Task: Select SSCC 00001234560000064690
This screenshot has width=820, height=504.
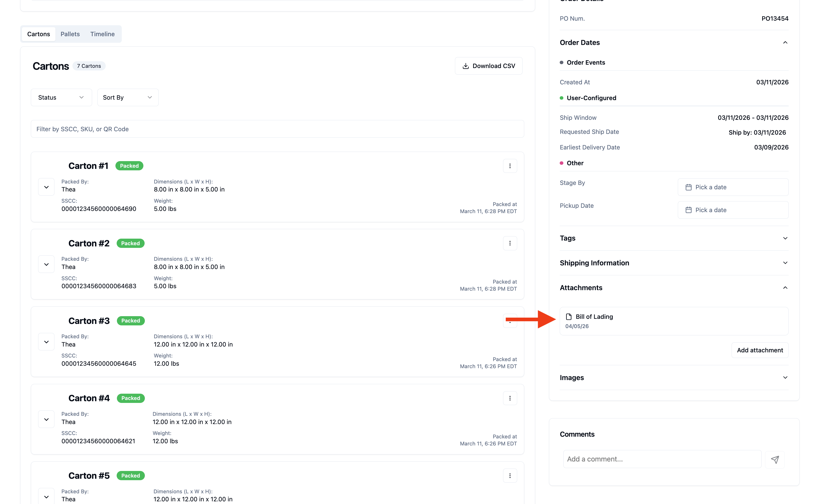Action: coord(99,209)
